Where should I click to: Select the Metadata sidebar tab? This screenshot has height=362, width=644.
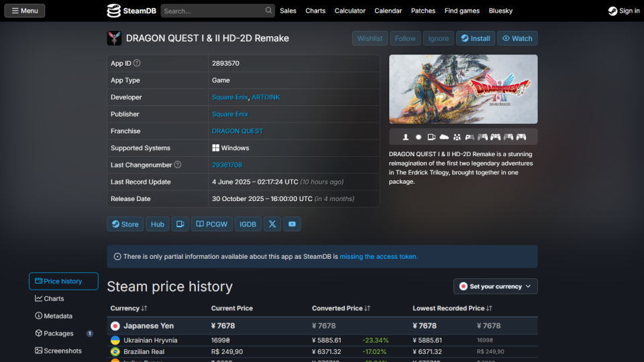tap(54, 316)
